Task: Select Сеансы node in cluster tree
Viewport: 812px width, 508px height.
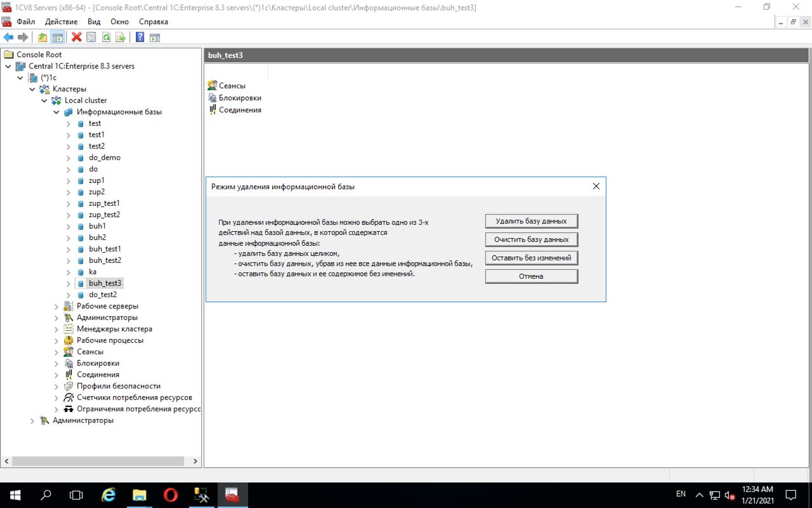Action: pyautogui.click(x=90, y=352)
